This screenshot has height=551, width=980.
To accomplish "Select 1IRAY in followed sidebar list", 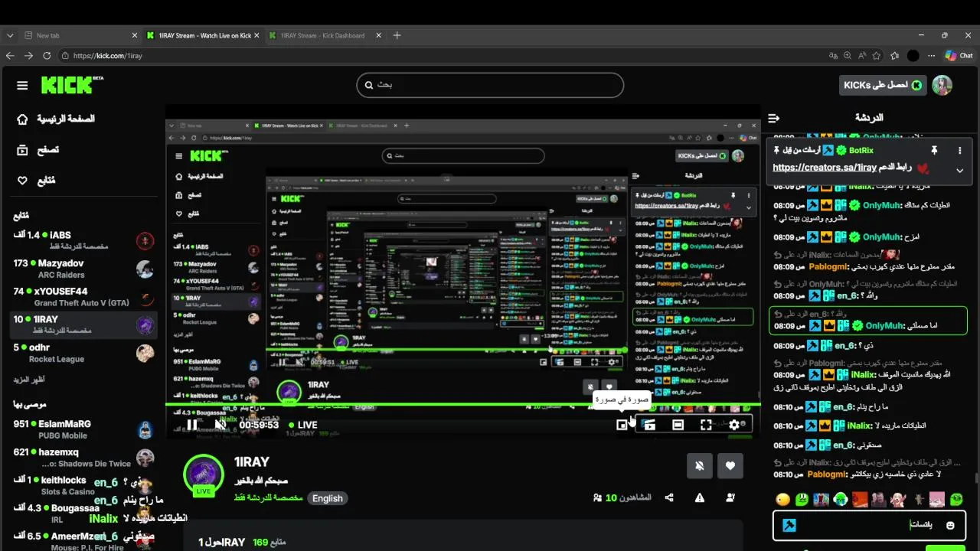I will (84, 324).
